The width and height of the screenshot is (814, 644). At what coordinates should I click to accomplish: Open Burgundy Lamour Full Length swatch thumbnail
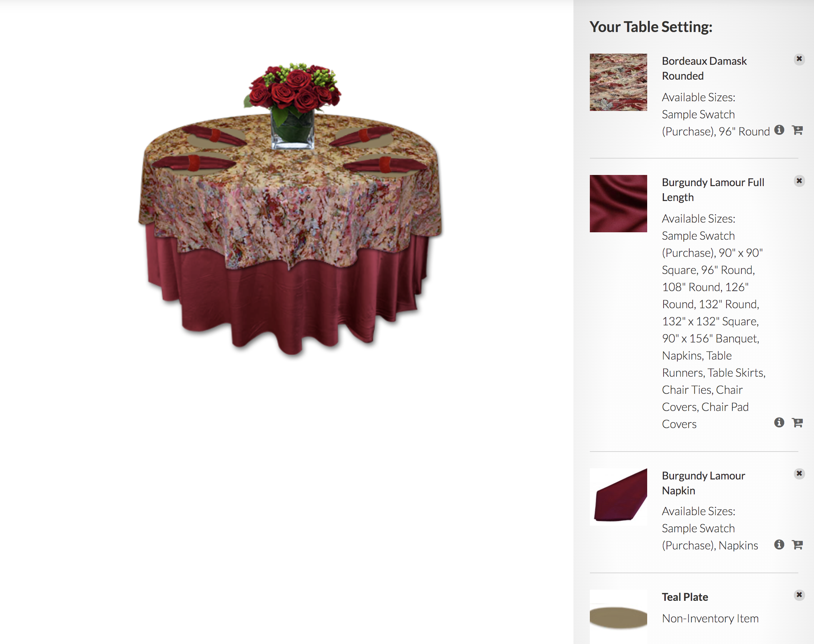(x=618, y=204)
